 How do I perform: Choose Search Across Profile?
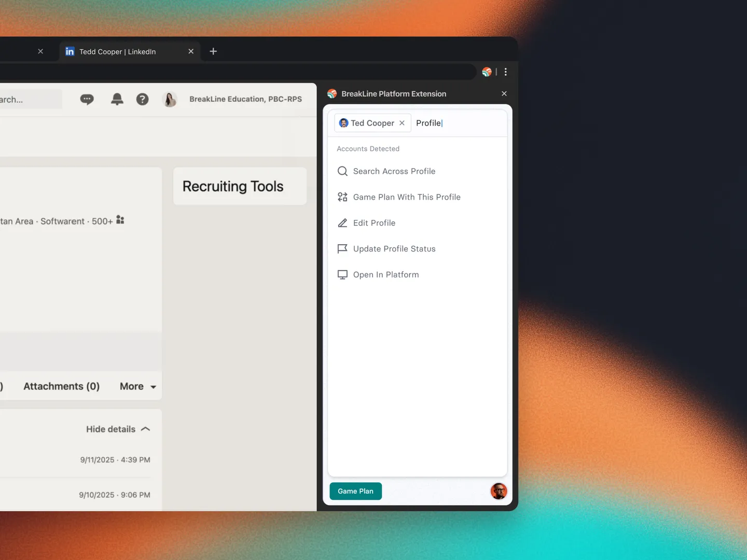point(418,171)
